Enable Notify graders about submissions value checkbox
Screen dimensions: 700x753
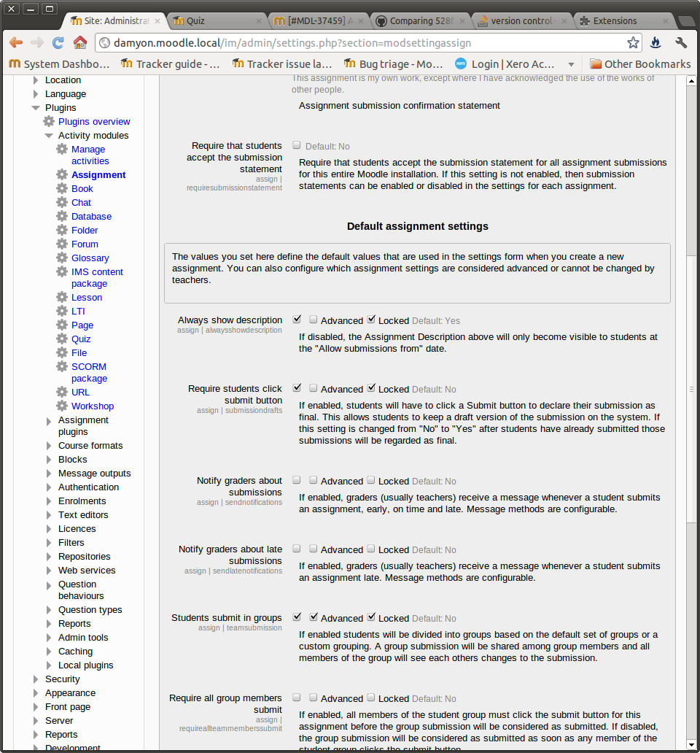pos(297,480)
